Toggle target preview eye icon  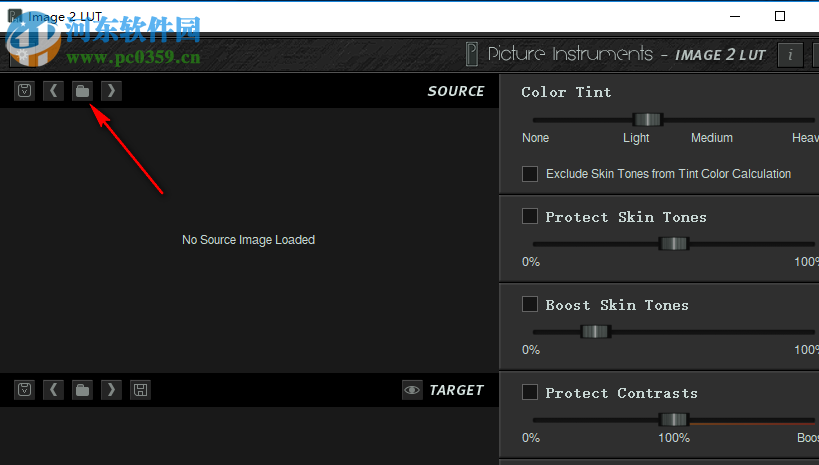pos(412,390)
